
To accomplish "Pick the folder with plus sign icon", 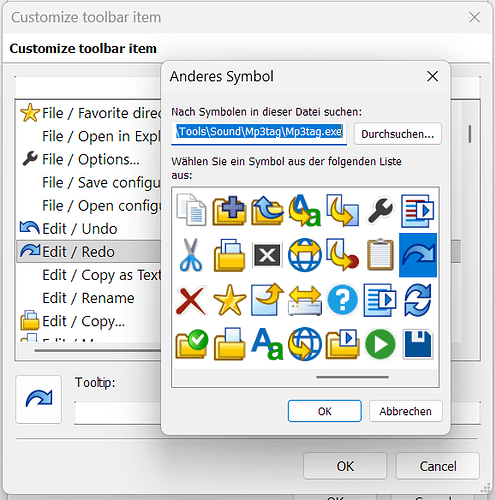I will pyautogui.click(x=229, y=210).
